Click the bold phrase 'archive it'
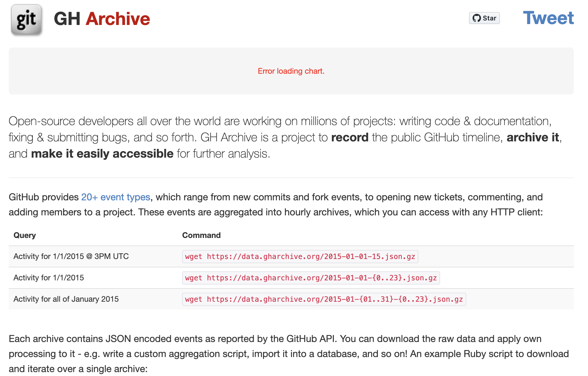Viewport: 588px width, 376px height. 533,137
